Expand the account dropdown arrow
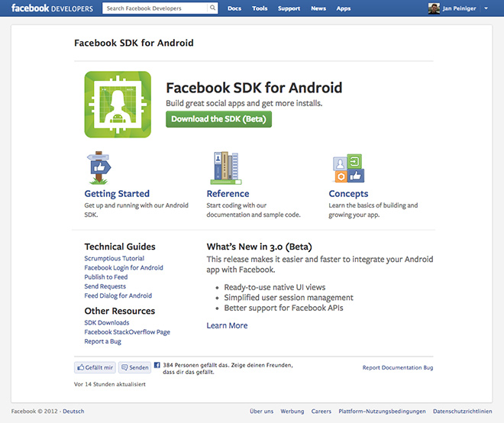 [486, 8]
